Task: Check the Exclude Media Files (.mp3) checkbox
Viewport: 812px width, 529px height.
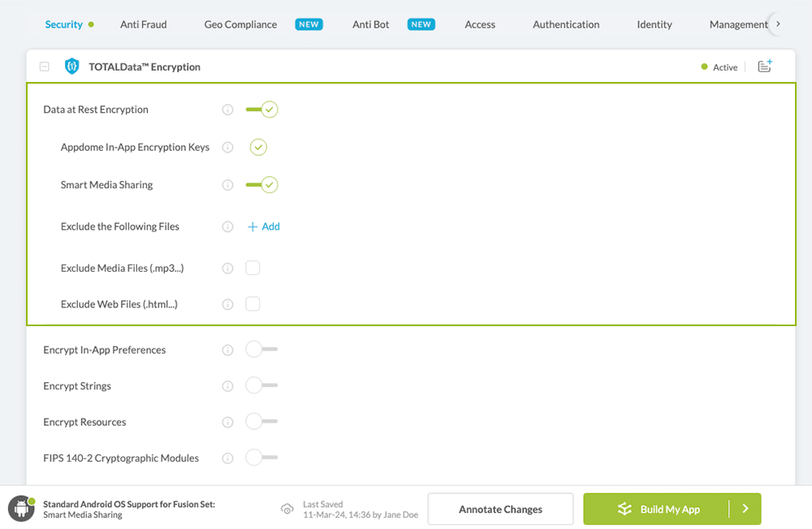Action: 253,268
